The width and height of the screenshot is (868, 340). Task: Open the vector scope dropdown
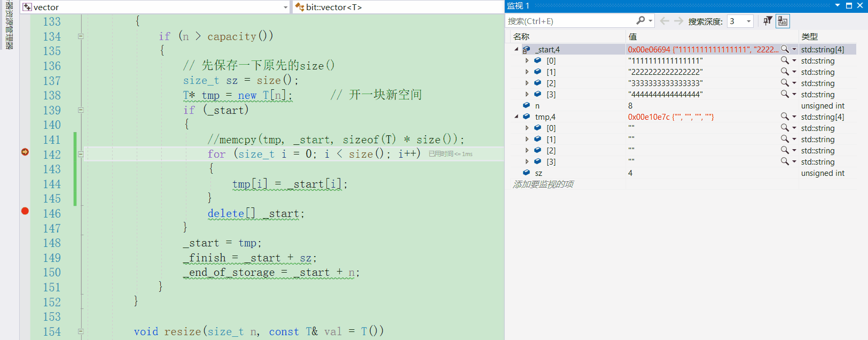(286, 7)
